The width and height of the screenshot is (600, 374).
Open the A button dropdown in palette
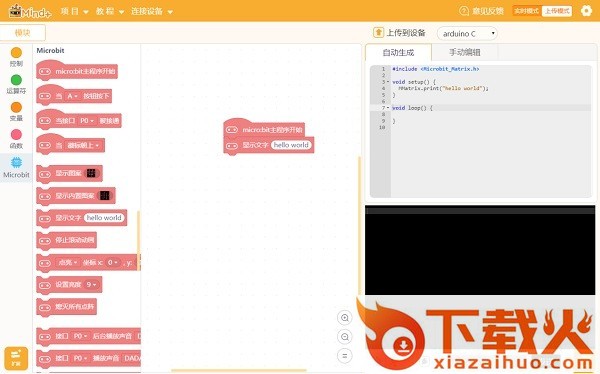point(72,96)
